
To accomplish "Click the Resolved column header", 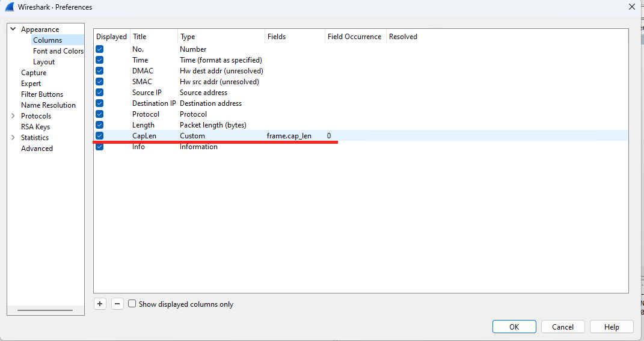I will 403,37.
